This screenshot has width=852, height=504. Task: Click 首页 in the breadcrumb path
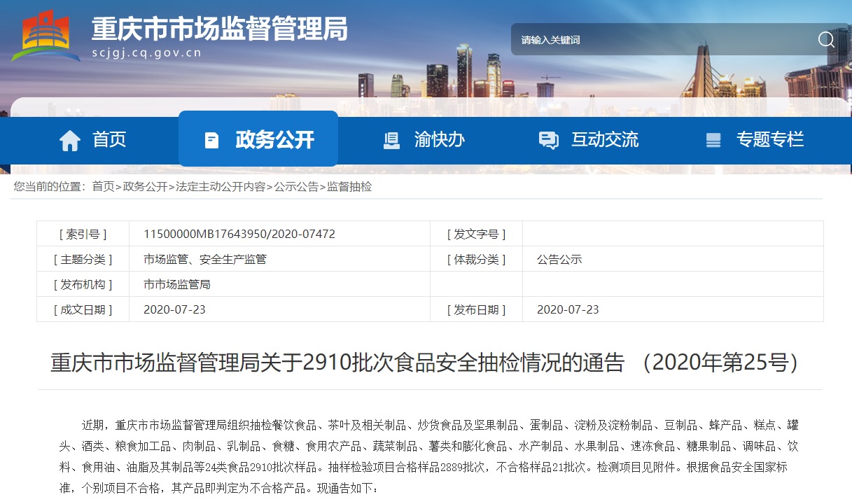[103, 186]
